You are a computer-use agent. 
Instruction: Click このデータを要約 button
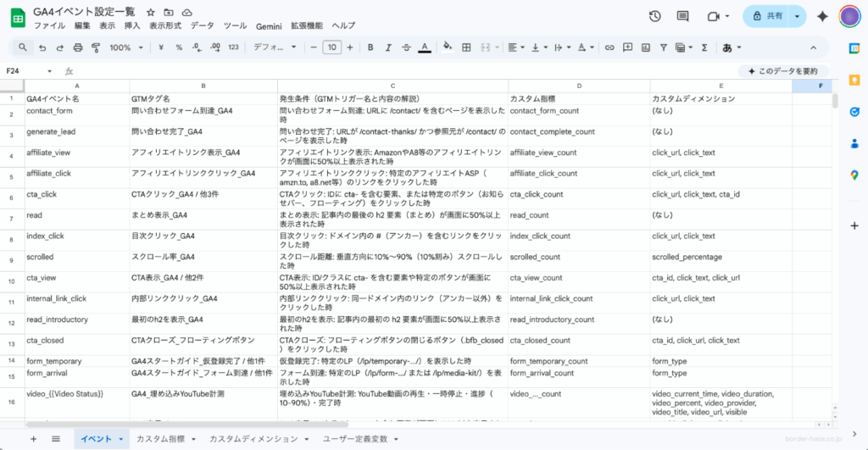(x=783, y=71)
